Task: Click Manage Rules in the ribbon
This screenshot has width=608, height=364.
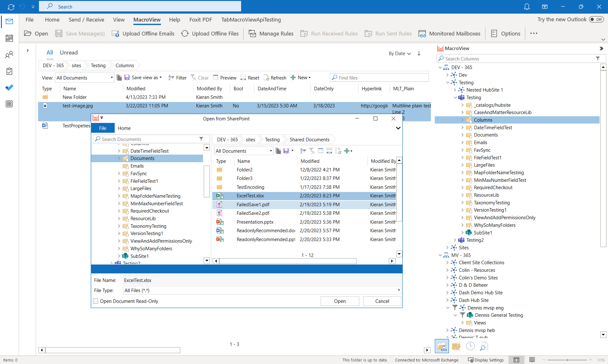Action: pos(271,34)
